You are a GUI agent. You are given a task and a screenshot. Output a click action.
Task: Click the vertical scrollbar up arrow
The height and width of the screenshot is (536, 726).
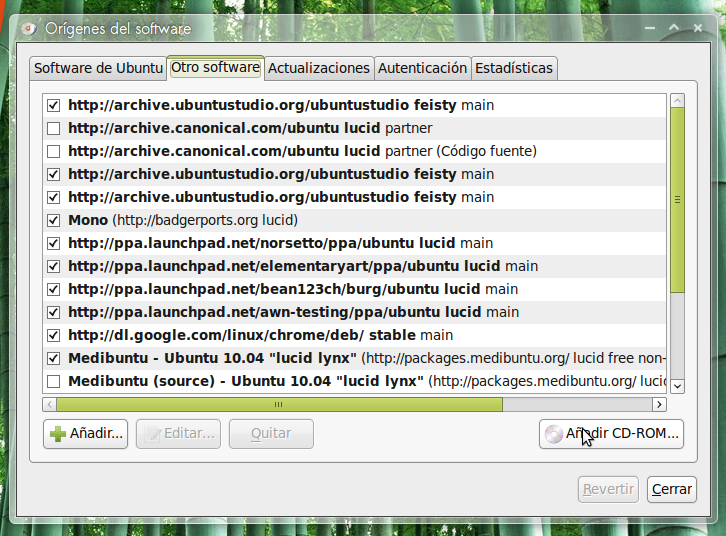677,100
